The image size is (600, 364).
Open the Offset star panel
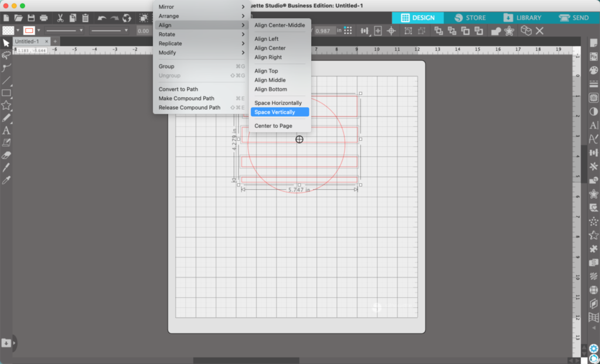[594, 194]
